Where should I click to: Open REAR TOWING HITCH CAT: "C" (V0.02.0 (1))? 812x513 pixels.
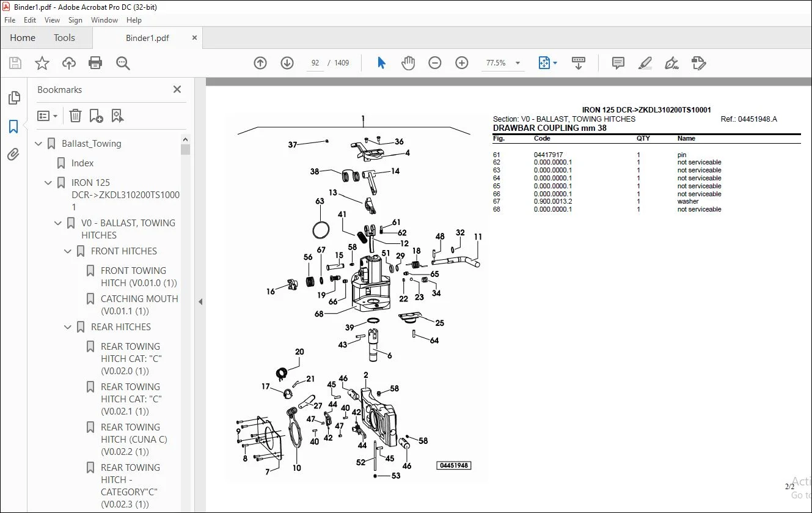[x=131, y=358]
